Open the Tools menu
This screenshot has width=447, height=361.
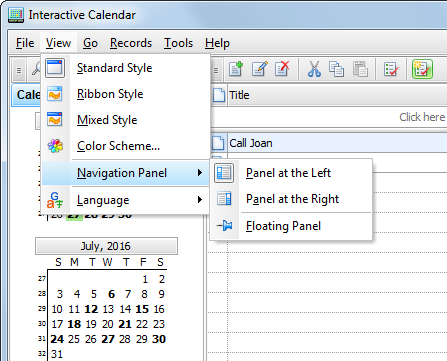pyautogui.click(x=178, y=43)
